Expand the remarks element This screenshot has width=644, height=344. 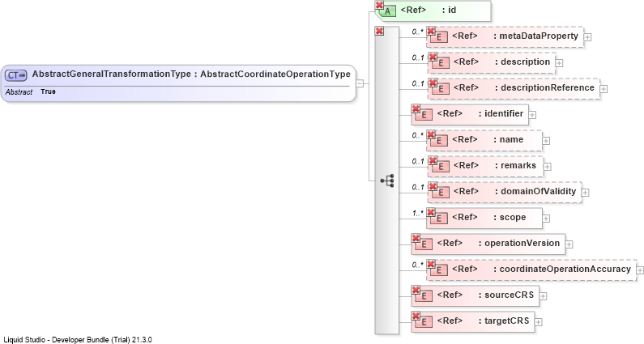(547, 167)
